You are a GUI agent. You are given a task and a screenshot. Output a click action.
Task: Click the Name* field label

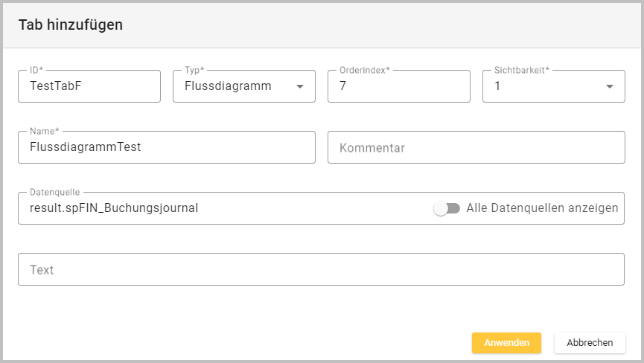pyautogui.click(x=45, y=131)
